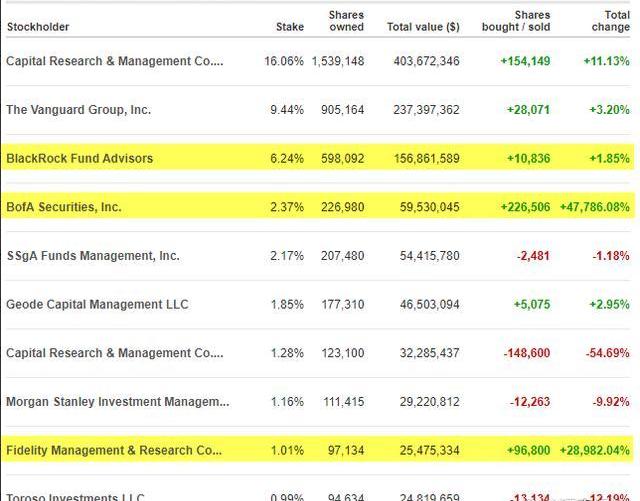Select the 1.16% stake value
Screen dimensions: 640x501
pos(287,401)
